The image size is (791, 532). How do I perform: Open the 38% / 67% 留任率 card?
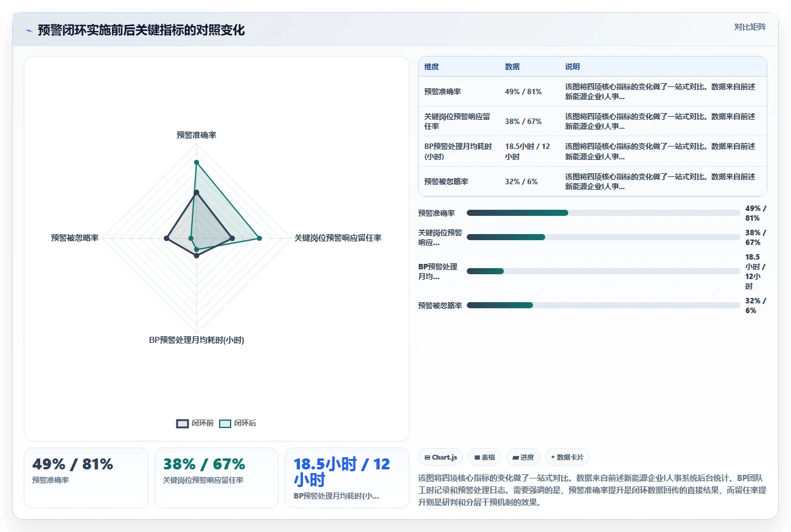coord(217,478)
